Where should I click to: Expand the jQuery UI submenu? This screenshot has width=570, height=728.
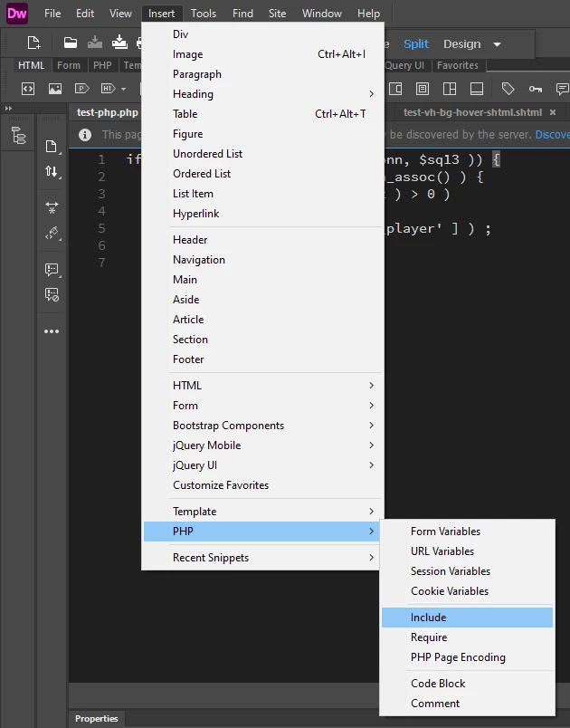[x=262, y=465]
